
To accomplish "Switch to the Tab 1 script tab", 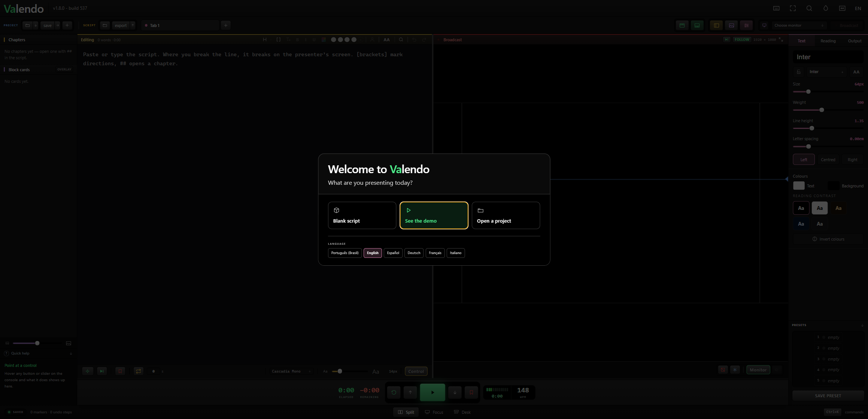I will (x=180, y=25).
